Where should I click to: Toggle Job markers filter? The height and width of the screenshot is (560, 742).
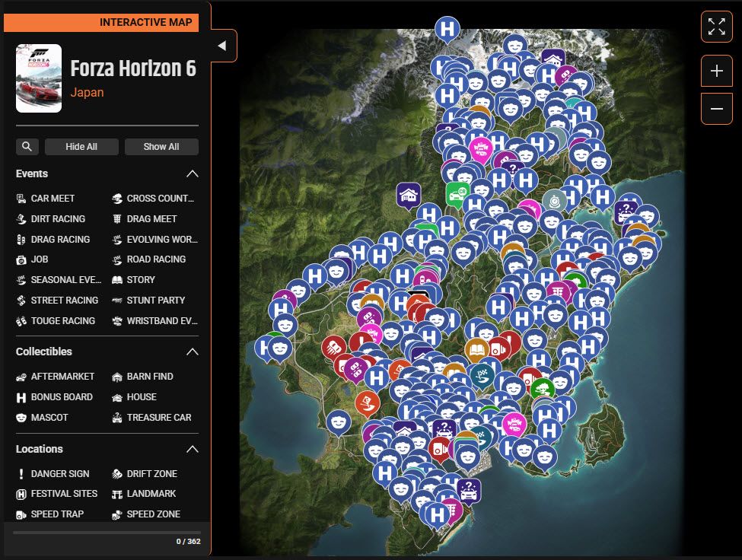[x=32, y=259]
